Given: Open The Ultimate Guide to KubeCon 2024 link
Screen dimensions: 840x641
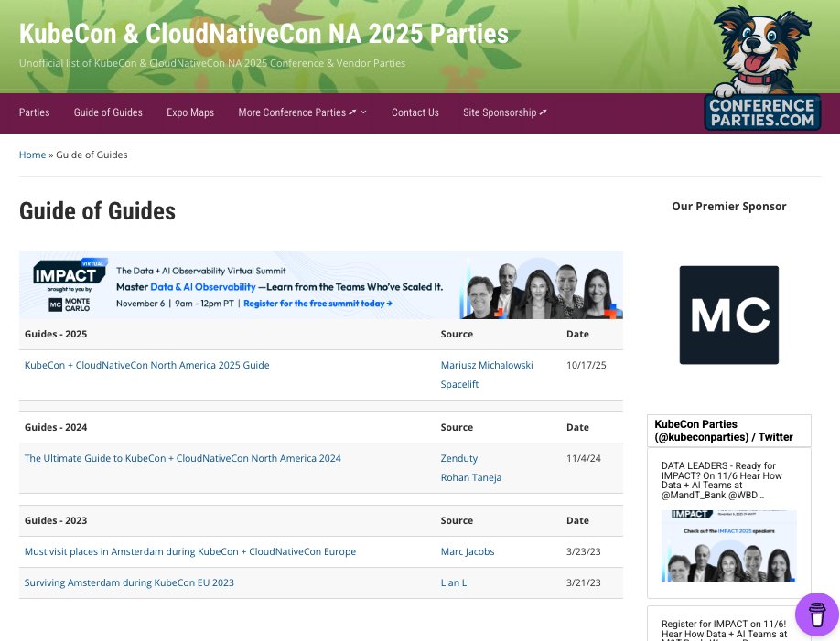Looking at the screenshot, I should [x=183, y=458].
